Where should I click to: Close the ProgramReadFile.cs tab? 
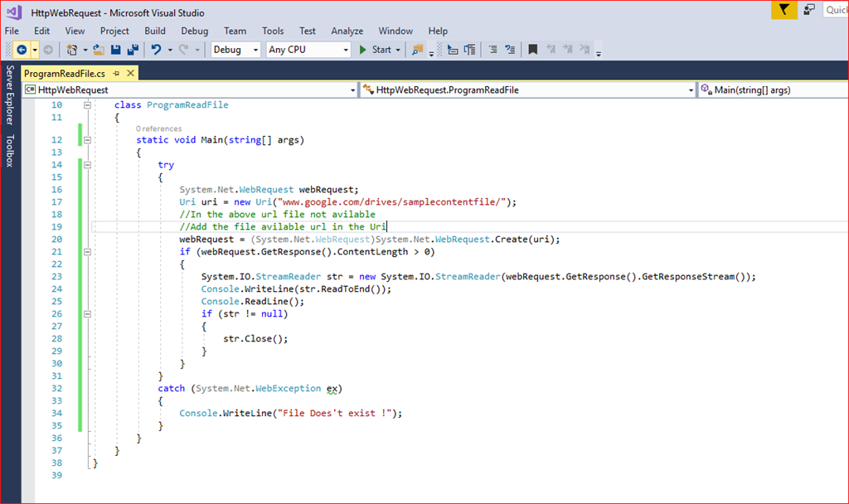coord(129,73)
